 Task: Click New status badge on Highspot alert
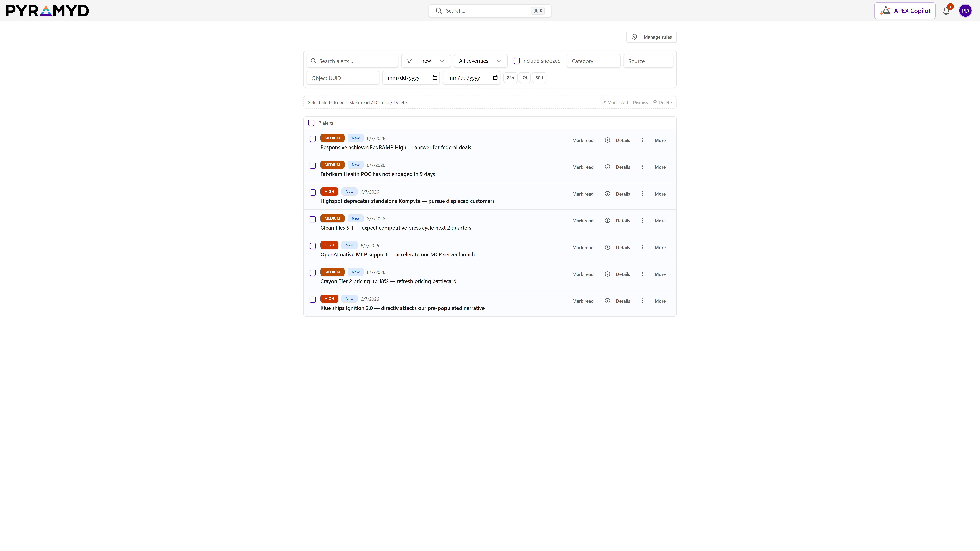click(x=349, y=192)
